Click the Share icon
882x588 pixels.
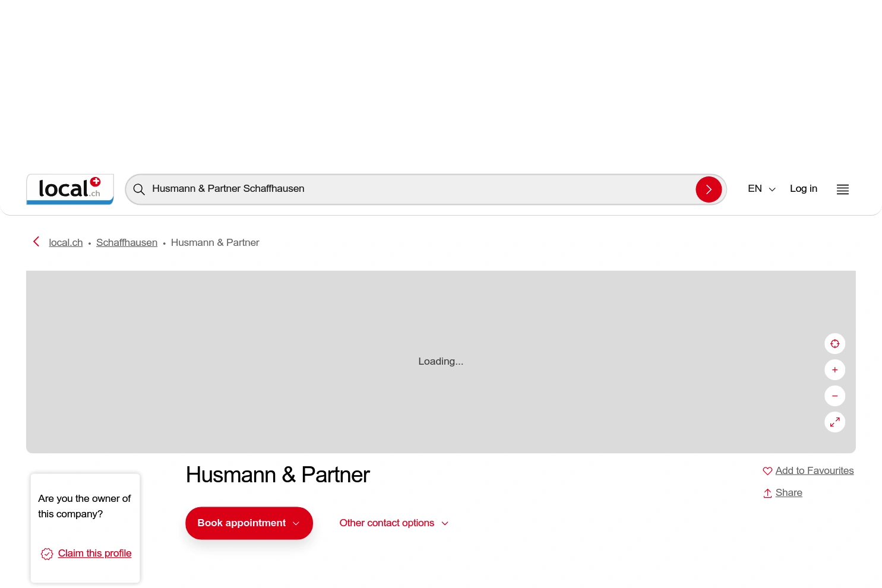767,492
